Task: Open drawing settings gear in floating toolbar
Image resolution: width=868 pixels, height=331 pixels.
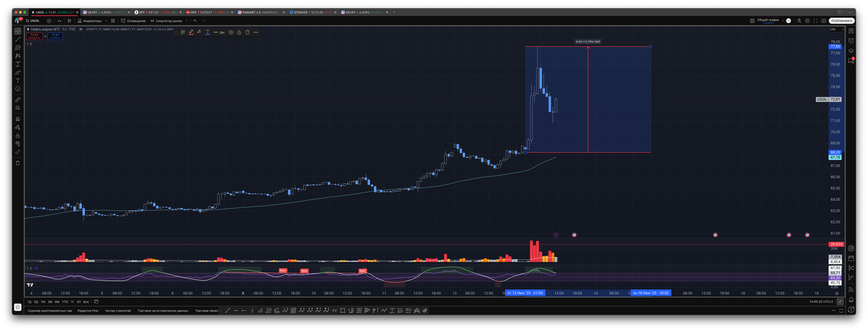Action: click(231, 32)
